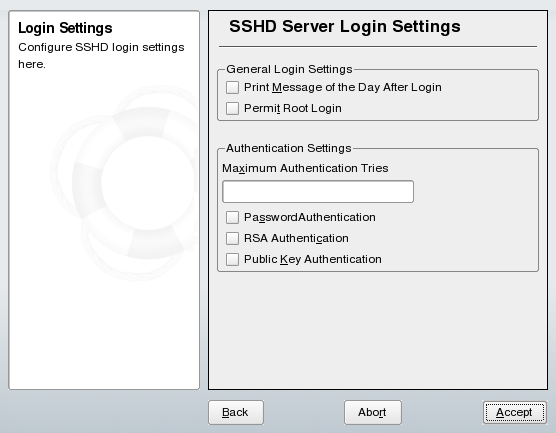Click the Login Settings help title

65,28
